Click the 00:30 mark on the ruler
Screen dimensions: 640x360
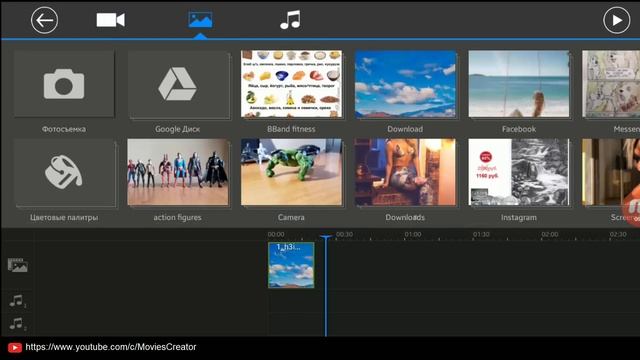(344, 234)
